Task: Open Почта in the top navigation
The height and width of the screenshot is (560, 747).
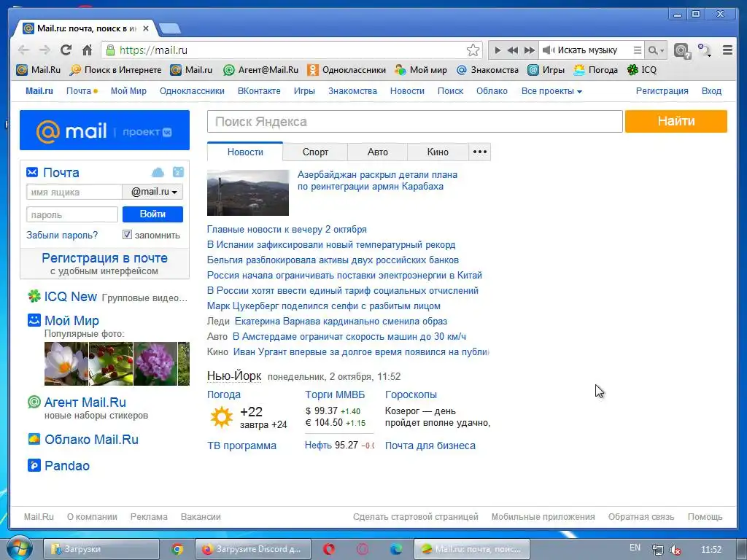Action: coord(79,91)
